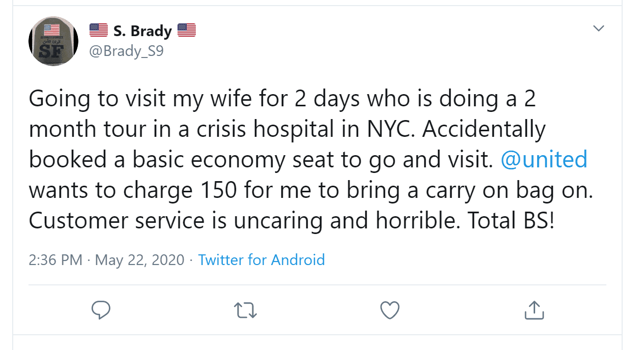Click the 2:36 PM timestamp

(x=55, y=260)
